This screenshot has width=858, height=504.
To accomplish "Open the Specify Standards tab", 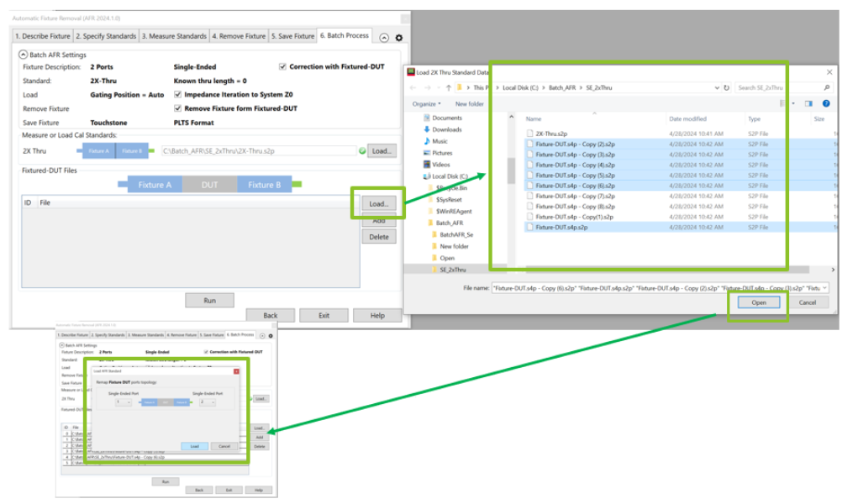I will (x=106, y=36).
